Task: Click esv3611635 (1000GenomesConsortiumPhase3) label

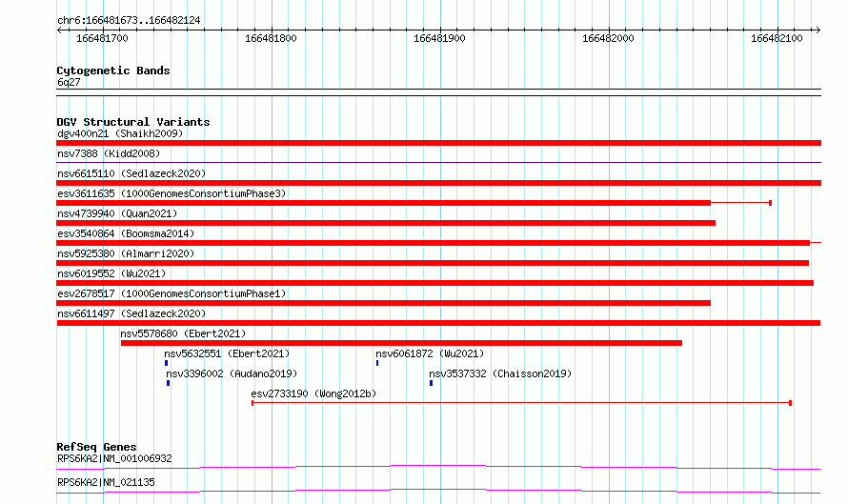Action: coord(172,193)
